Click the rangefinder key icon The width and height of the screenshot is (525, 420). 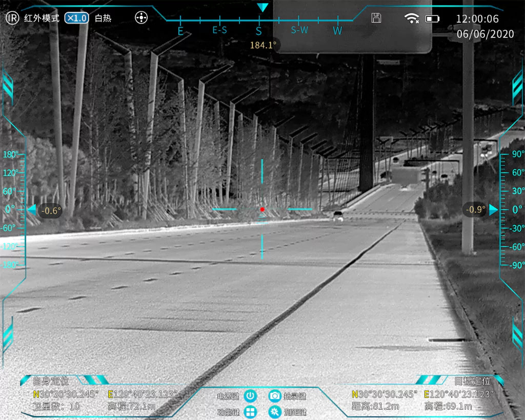pyautogui.click(x=275, y=412)
